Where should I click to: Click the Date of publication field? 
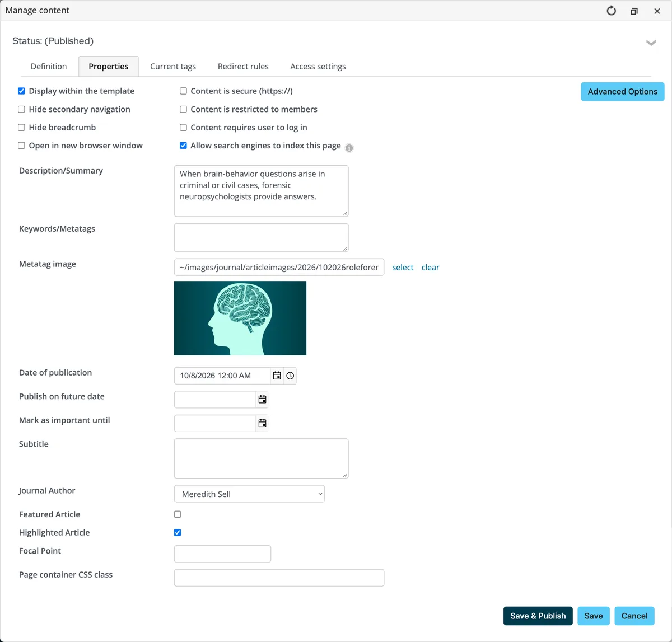coord(222,376)
